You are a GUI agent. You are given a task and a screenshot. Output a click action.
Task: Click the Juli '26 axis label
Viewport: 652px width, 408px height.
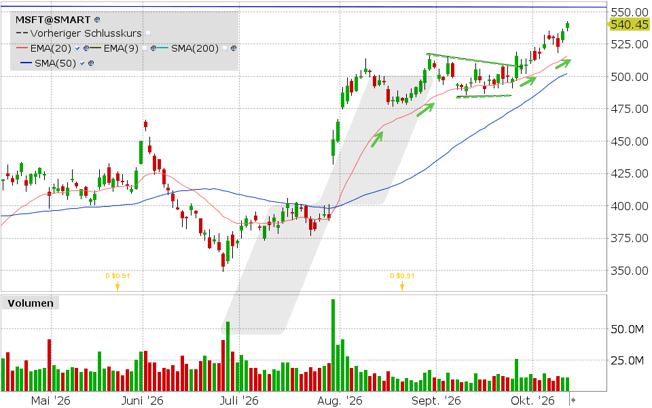(x=239, y=401)
